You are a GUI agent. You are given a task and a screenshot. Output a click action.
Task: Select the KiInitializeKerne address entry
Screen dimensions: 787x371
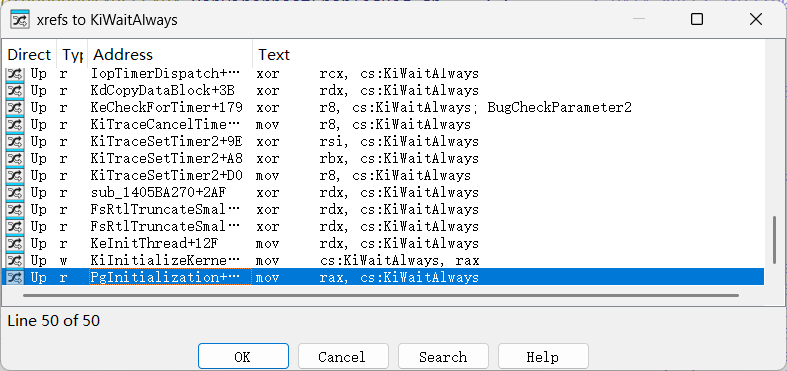pos(166,261)
